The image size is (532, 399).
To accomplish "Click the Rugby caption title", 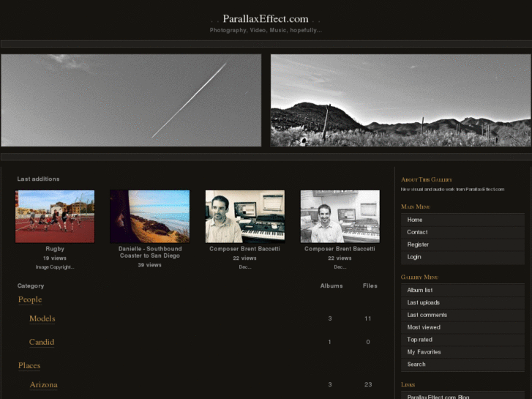I will pyautogui.click(x=55, y=249).
